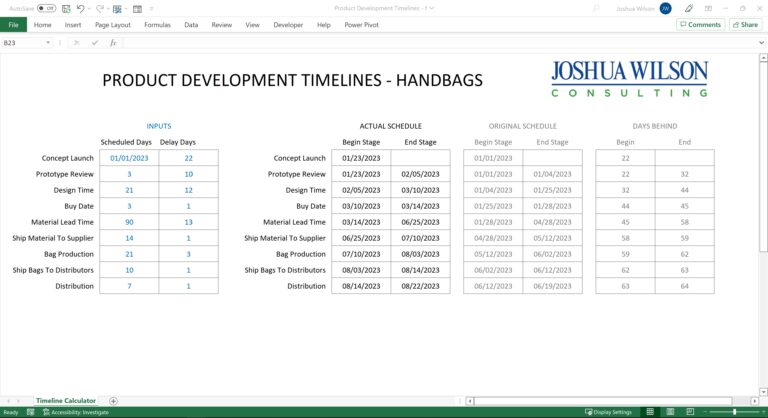Click the Search magnifier icon in the title bar
Image resolution: width=768 pixels, height=418 pixels.
(x=596, y=8)
